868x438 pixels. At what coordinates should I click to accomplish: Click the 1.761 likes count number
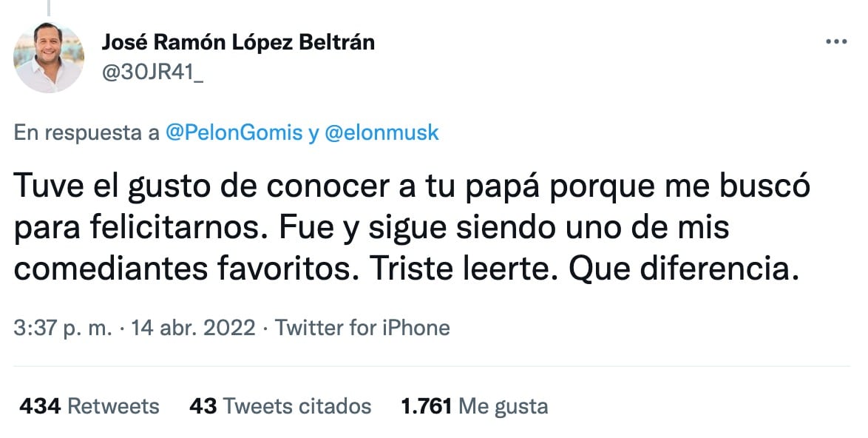click(425, 406)
